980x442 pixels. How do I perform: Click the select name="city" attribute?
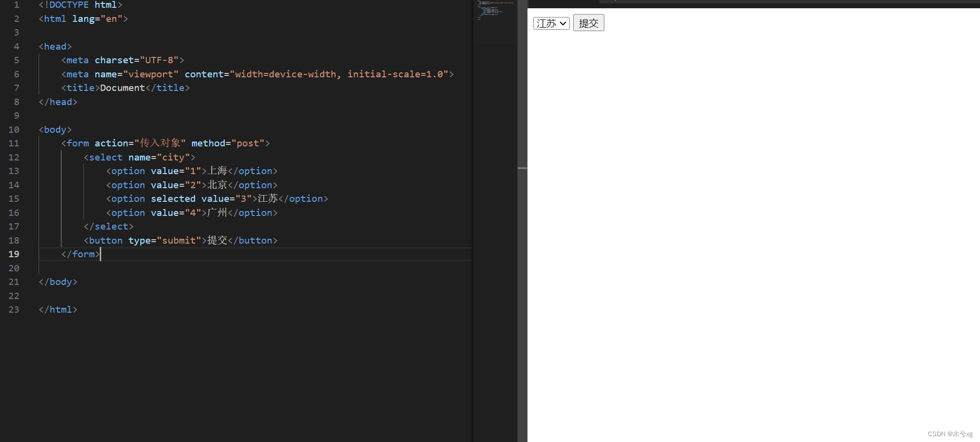159,157
